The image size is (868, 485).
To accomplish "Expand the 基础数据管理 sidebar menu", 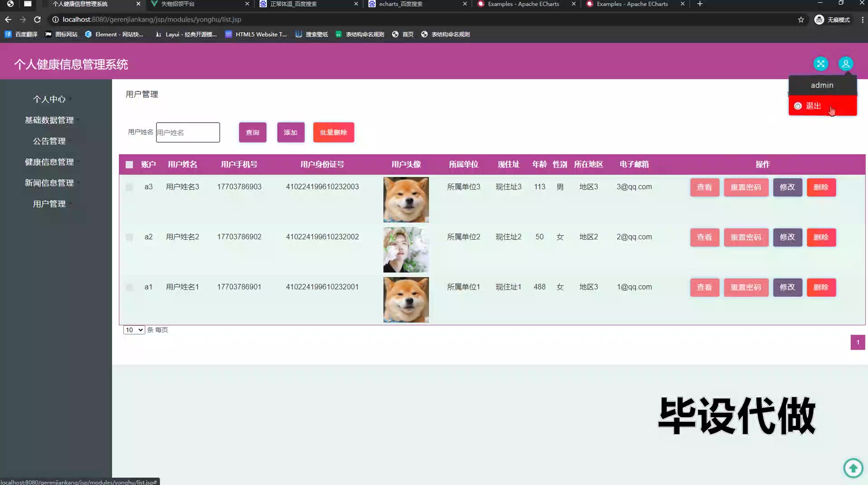I will (x=49, y=120).
